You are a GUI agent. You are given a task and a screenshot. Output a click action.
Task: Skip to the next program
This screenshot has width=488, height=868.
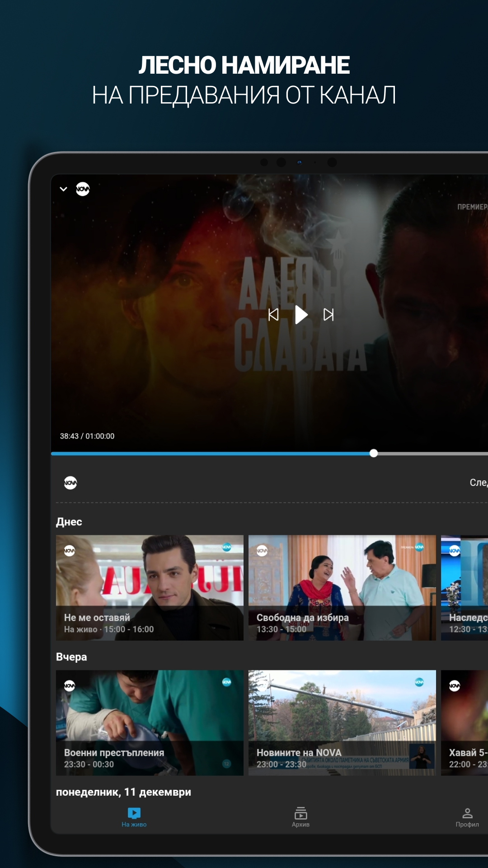click(x=328, y=315)
